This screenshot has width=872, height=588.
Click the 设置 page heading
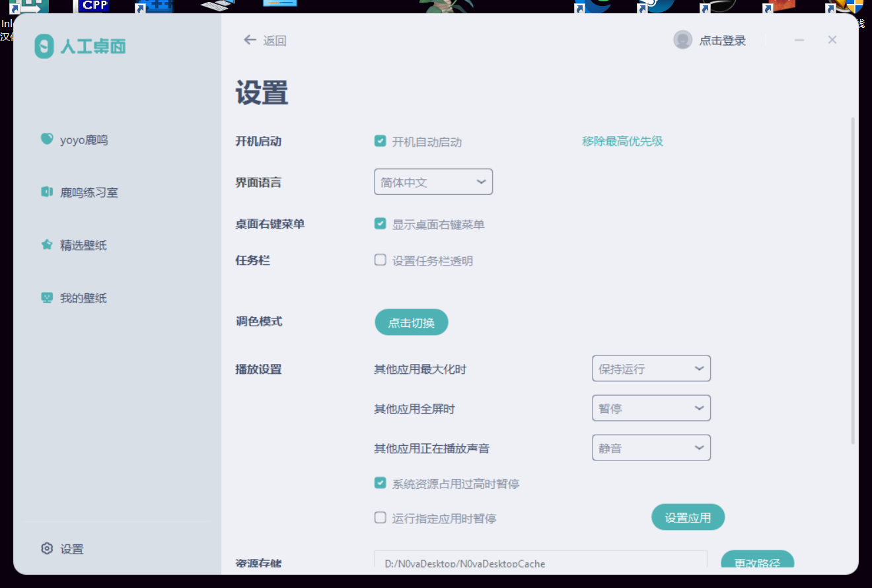click(x=262, y=92)
